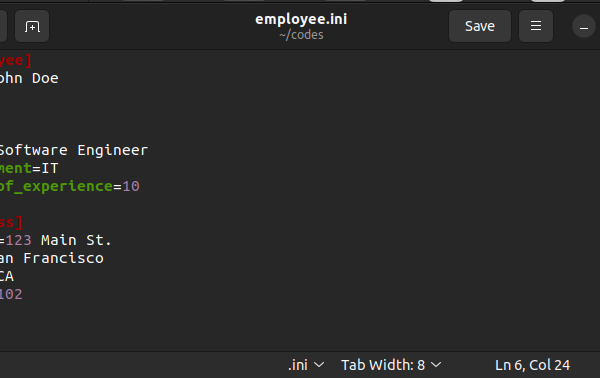Click the CA state value
600x378 pixels.
coord(7,276)
